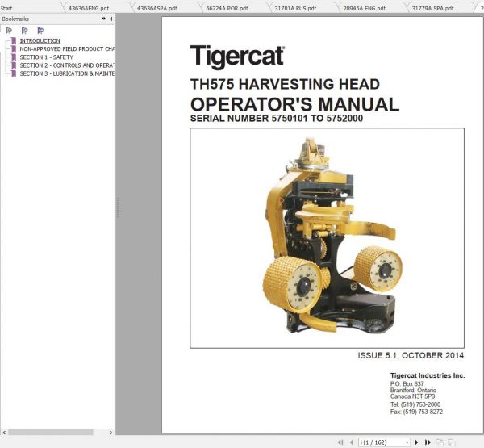
Task: Click the double-arrow icon in Bookmarks header
Action: click(103, 19)
